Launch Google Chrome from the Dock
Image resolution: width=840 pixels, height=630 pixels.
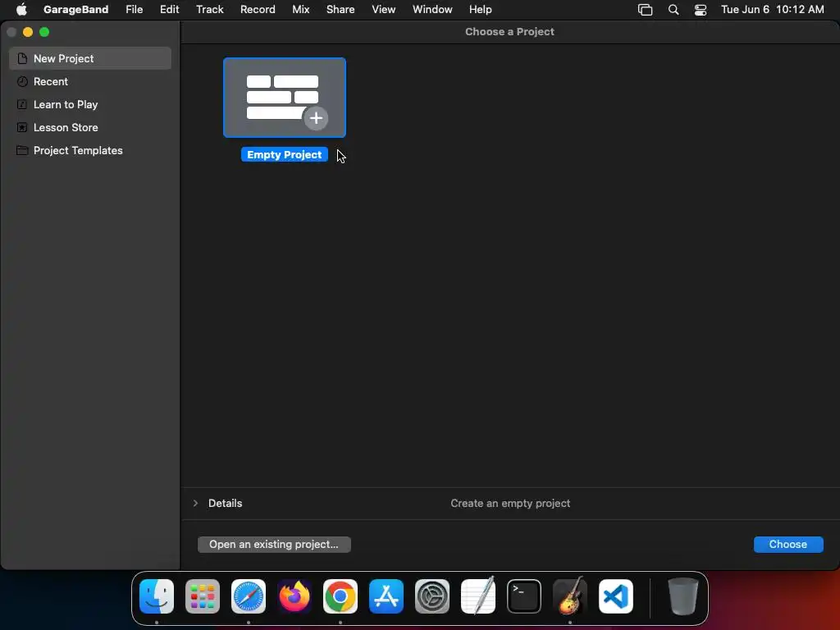[340, 596]
